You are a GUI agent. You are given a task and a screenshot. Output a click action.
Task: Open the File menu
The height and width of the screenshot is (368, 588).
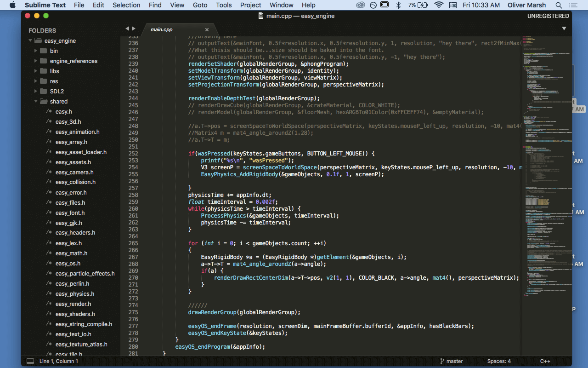click(79, 5)
